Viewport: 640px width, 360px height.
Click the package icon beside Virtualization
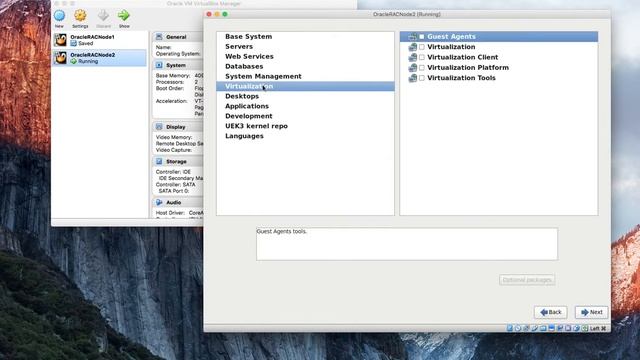coord(413,47)
